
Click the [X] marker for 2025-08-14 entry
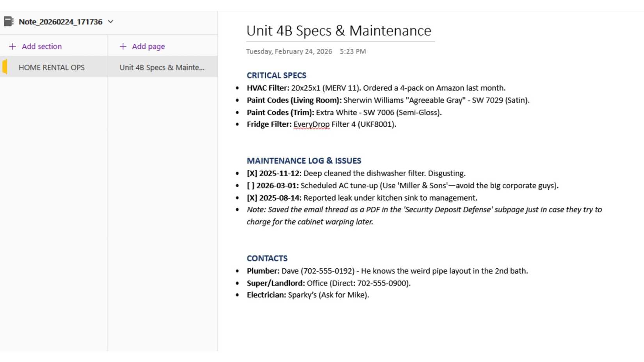pos(252,198)
